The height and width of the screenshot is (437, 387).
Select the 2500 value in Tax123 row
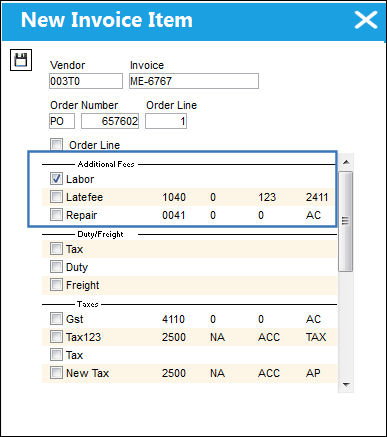coord(174,337)
